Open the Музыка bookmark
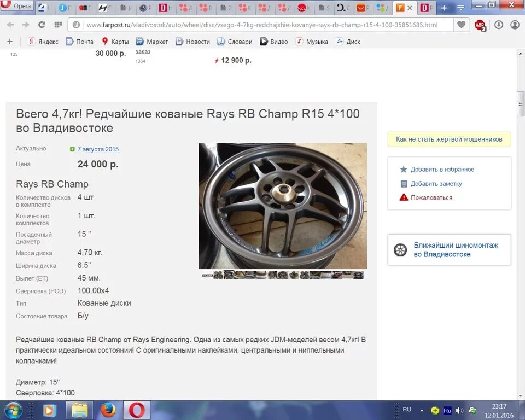 click(312, 42)
